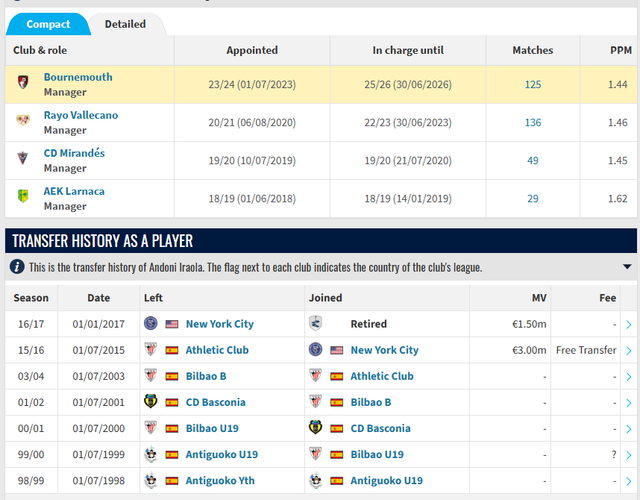Open Bilbao U19 link in 00/01 Left column
This screenshot has width=640, height=500.
click(212, 428)
